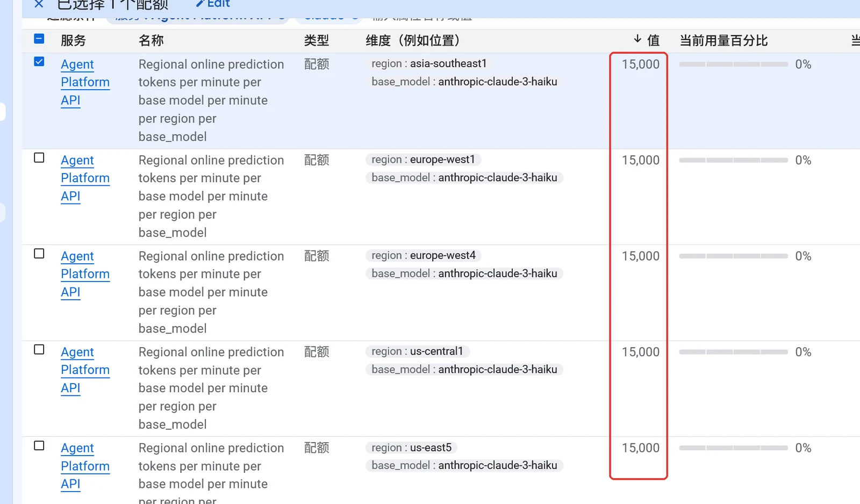Open Agent Platform API link in asia-southeast1 row

pos(85,82)
